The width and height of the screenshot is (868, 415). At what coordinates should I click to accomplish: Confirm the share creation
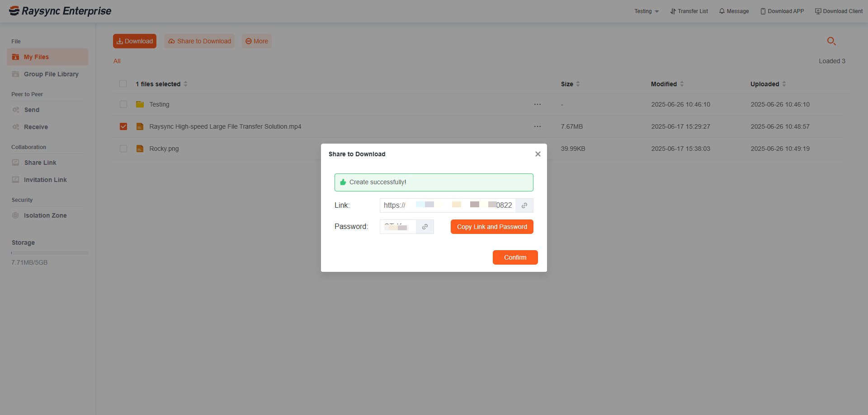tap(515, 257)
